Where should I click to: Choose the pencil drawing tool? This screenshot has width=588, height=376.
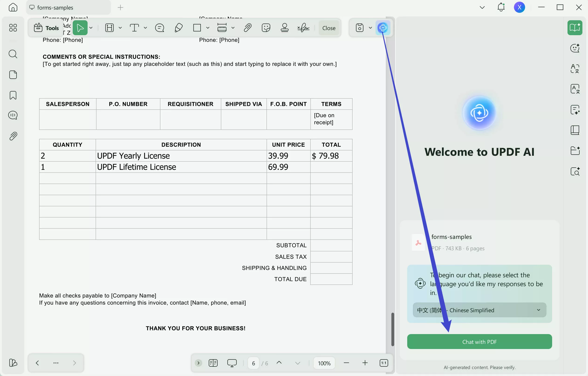coord(179,28)
